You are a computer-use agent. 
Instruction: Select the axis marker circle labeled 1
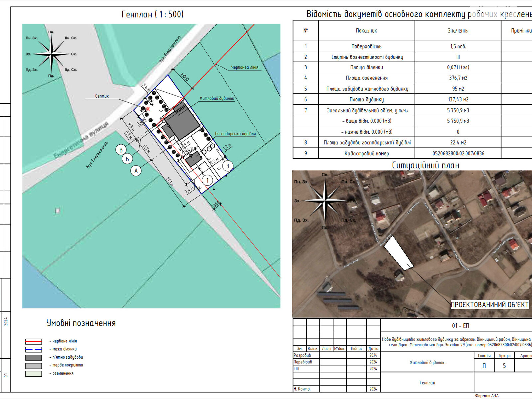click(x=207, y=180)
